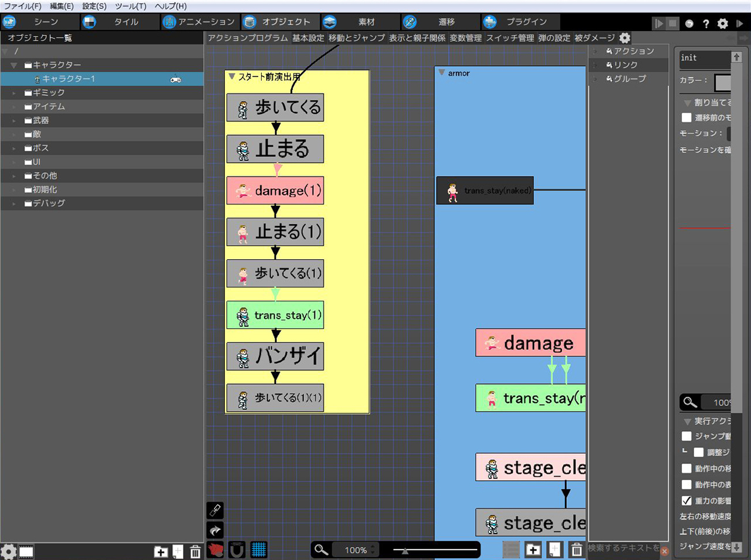
Task: Expand the 敵 folder
Action: 14,134
